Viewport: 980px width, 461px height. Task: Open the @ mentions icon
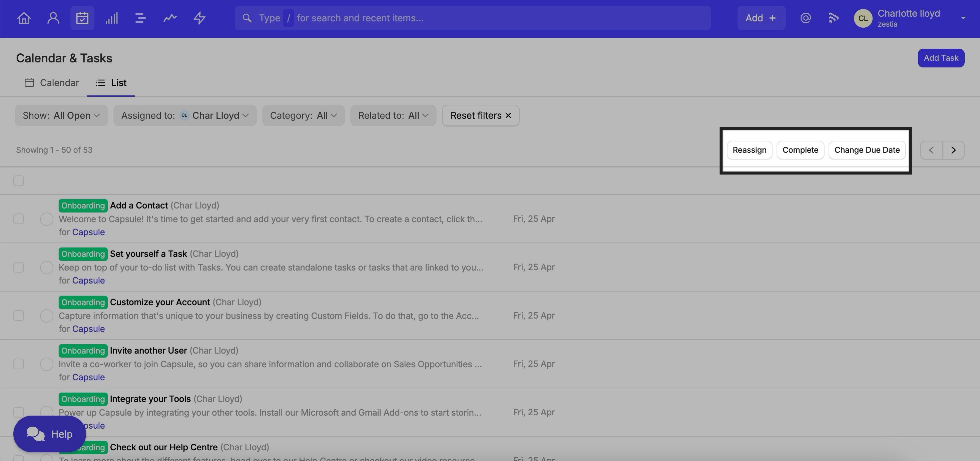[x=805, y=18]
